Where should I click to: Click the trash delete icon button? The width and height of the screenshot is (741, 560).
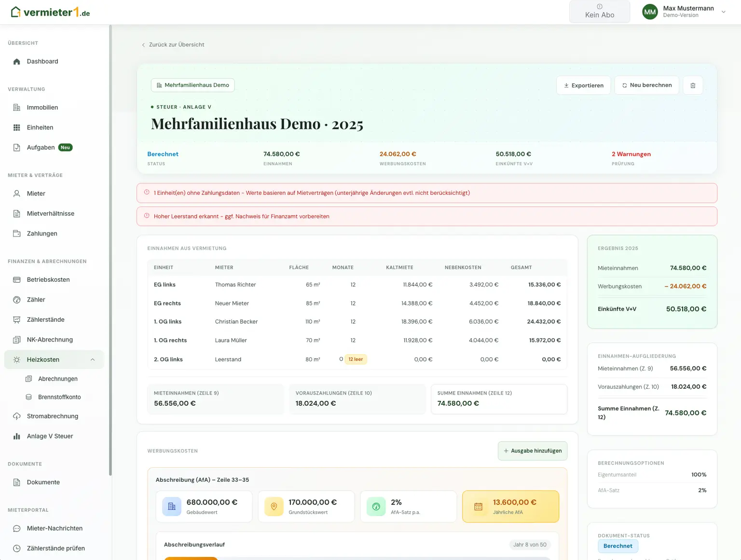point(693,85)
